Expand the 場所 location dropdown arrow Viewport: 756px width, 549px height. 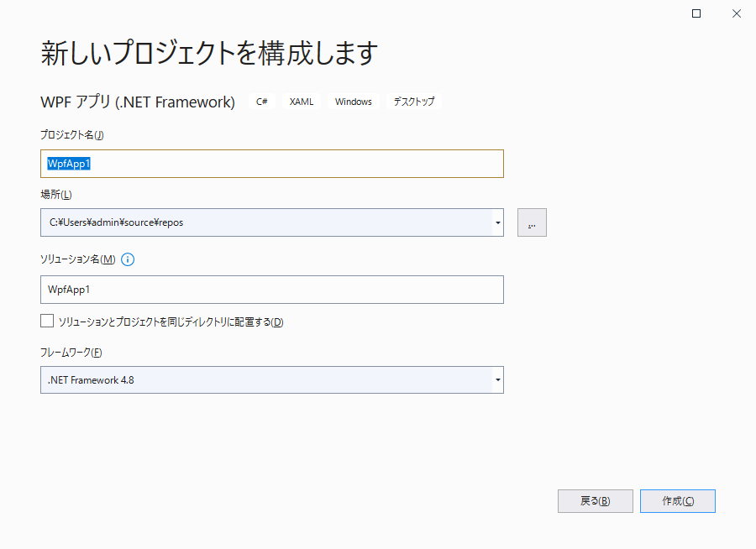point(497,222)
